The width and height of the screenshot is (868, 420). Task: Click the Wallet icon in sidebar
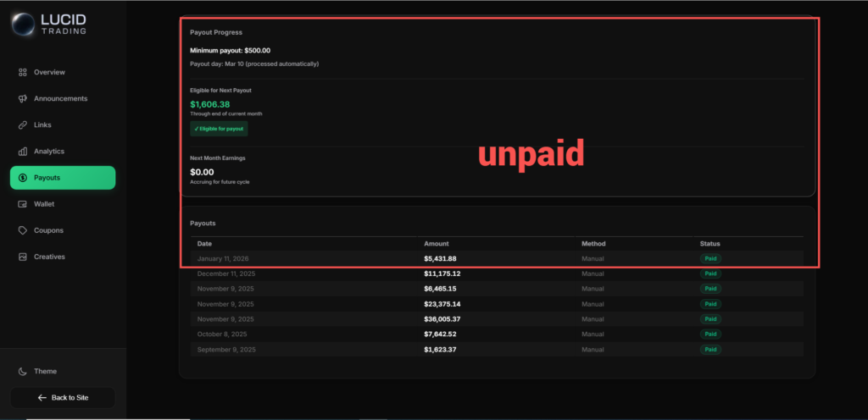pos(23,204)
